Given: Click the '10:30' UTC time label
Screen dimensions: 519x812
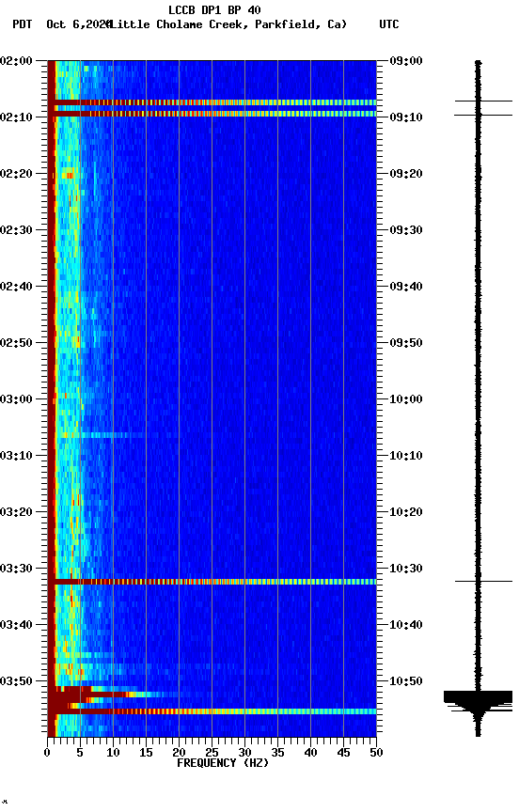Looking at the screenshot, I should coord(406,569).
